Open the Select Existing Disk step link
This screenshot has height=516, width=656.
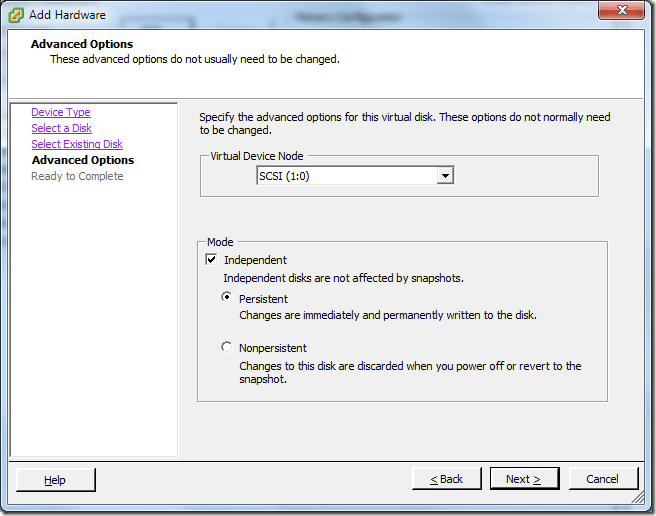[x=77, y=144]
